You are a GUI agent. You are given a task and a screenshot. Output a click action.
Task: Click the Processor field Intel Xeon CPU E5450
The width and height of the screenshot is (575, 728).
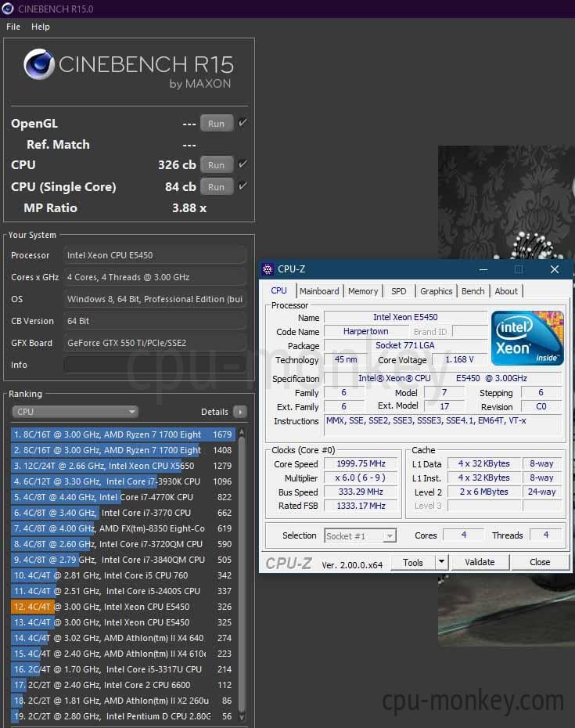[x=155, y=255]
